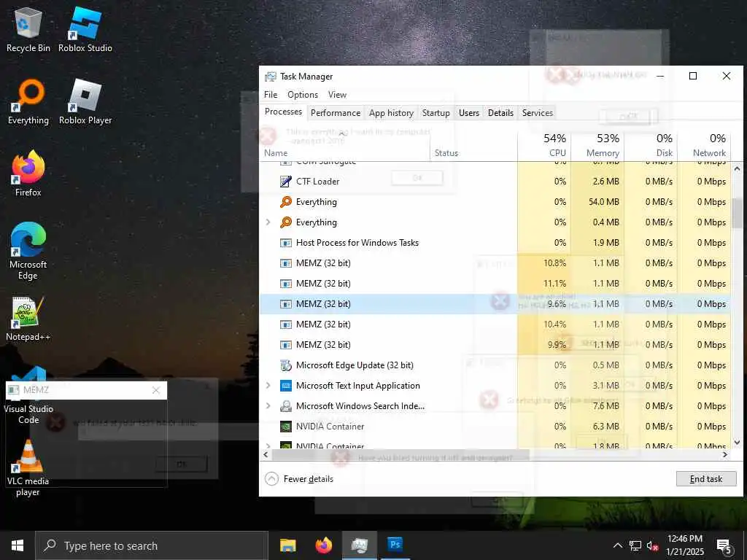The height and width of the screenshot is (560, 747).
Task: Click the File Explorer taskbar icon
Action: (x=287, y=545)
